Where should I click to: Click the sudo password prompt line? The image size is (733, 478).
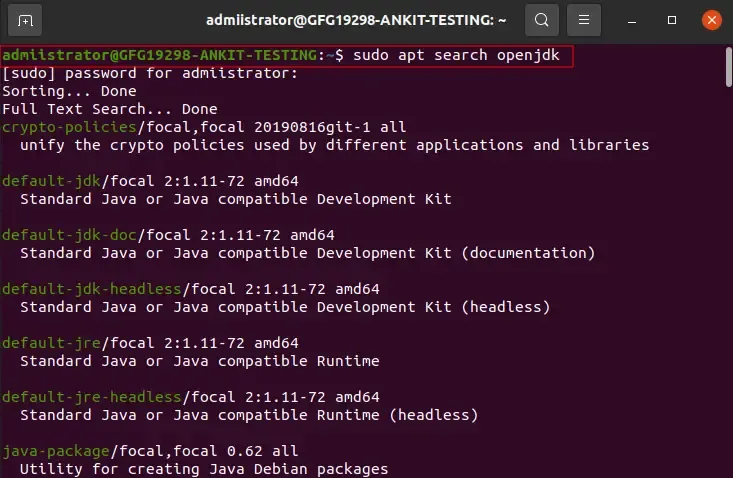click(150, 73)
